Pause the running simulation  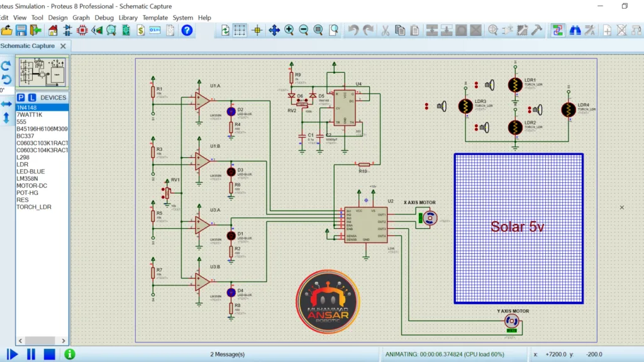(x=31, y=354)
